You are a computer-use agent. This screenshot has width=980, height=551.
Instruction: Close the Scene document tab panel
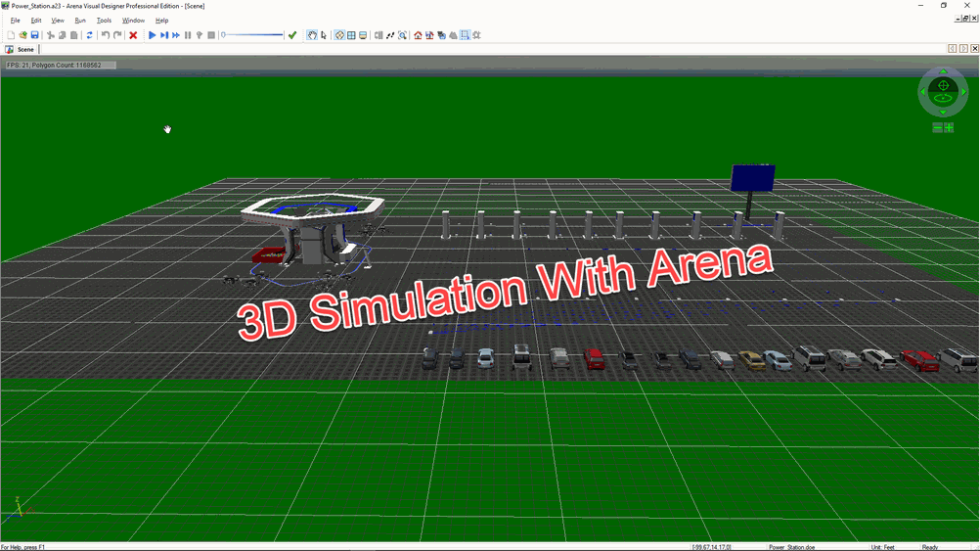click(974, 49)
